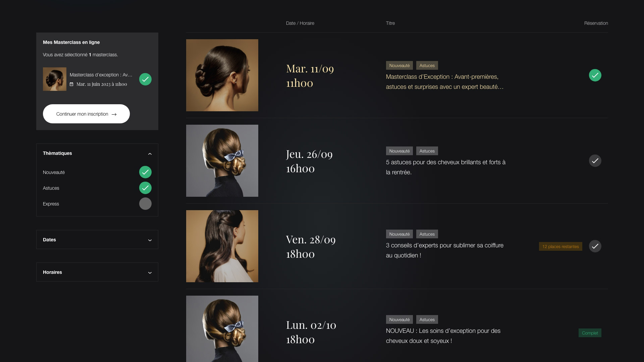Click the Réservation column header

[596, 23]
